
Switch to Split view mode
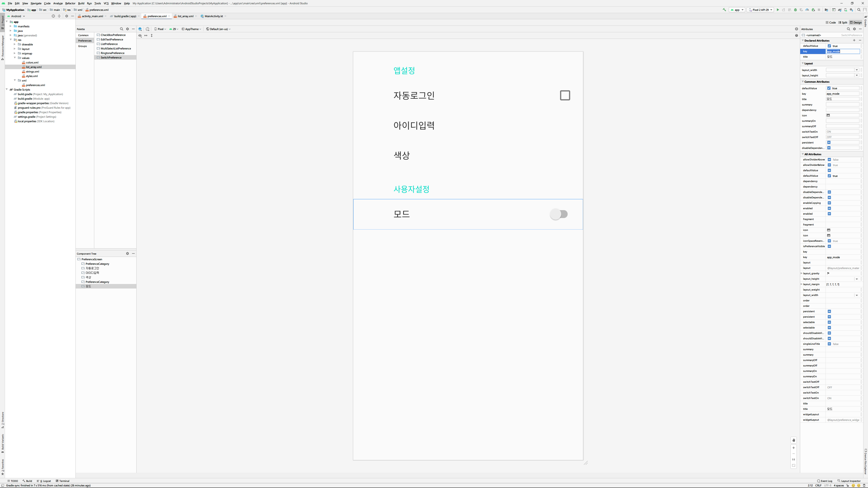[843, 23]
